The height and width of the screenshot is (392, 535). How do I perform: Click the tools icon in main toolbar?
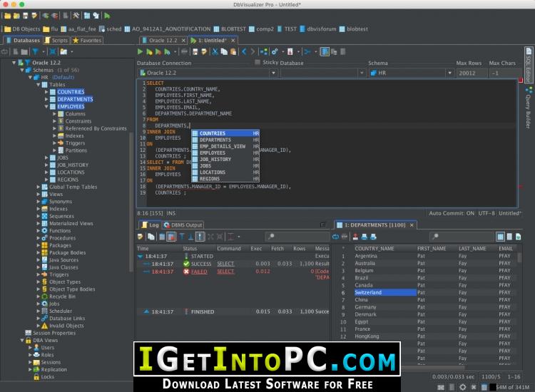[76, 16]
